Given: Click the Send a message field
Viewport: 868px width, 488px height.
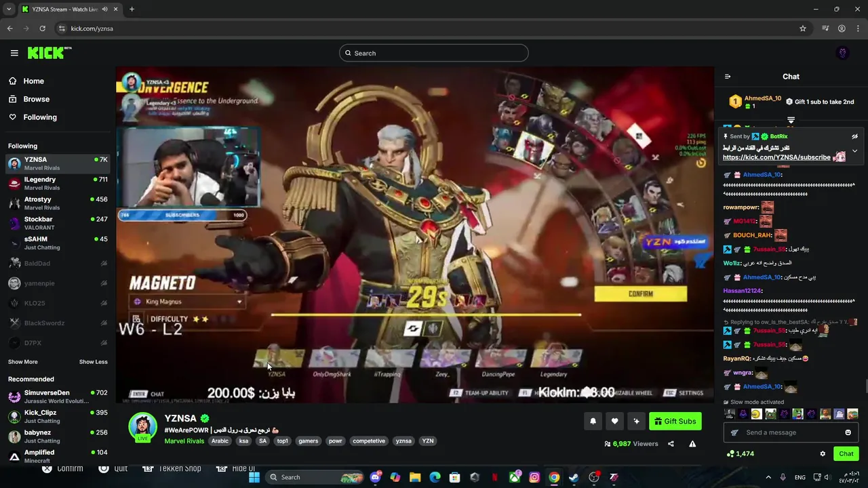Looking at the screenshot, I should click(790, 432).
